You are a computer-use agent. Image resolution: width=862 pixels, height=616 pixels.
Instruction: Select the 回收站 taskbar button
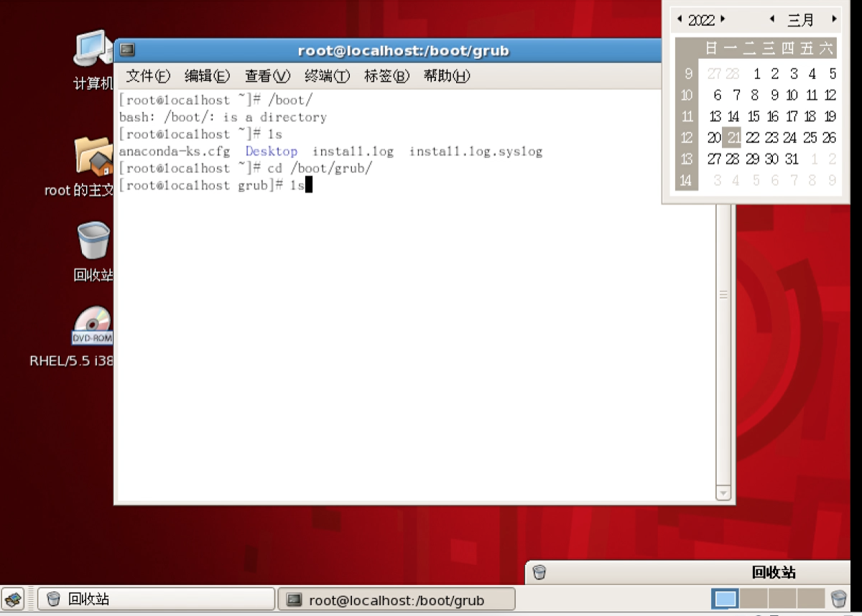157,599
